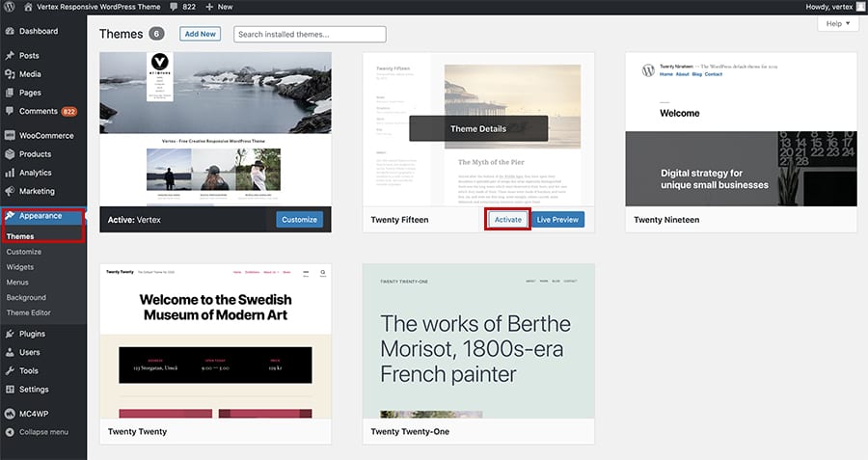Click the WordPress logo icon in admin bar
868x460 pixels.
tap(9, 7)
